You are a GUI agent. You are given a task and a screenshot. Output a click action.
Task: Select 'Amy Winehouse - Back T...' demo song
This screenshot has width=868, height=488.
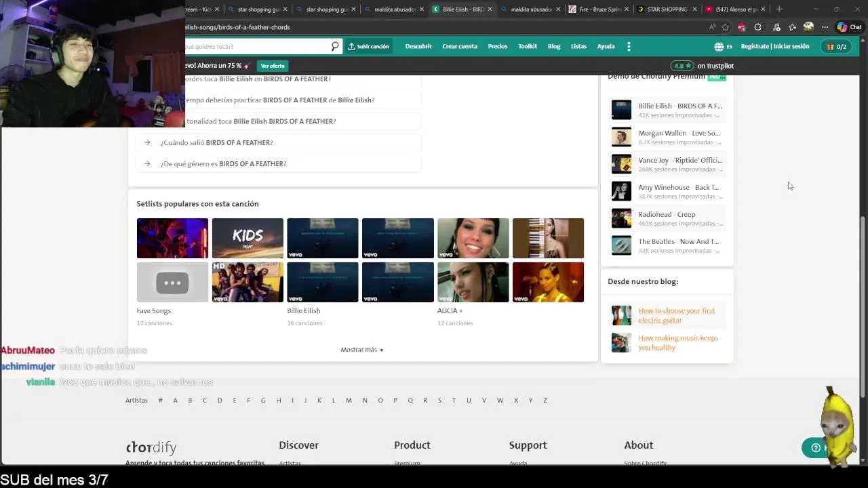[667, 191]
